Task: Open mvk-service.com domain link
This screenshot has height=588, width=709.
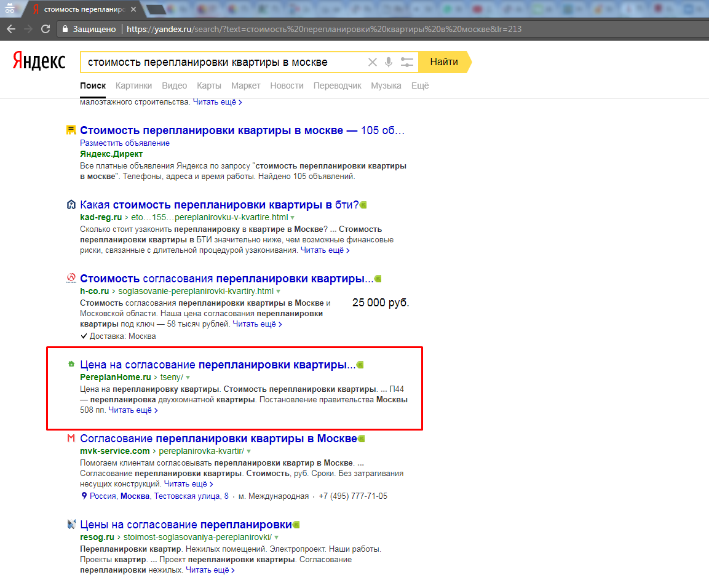Action: point(115,450)
